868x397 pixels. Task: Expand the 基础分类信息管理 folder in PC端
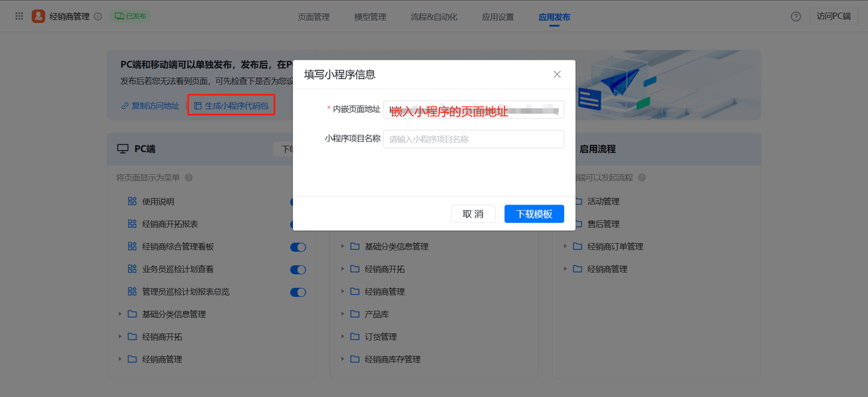(120, 314)
